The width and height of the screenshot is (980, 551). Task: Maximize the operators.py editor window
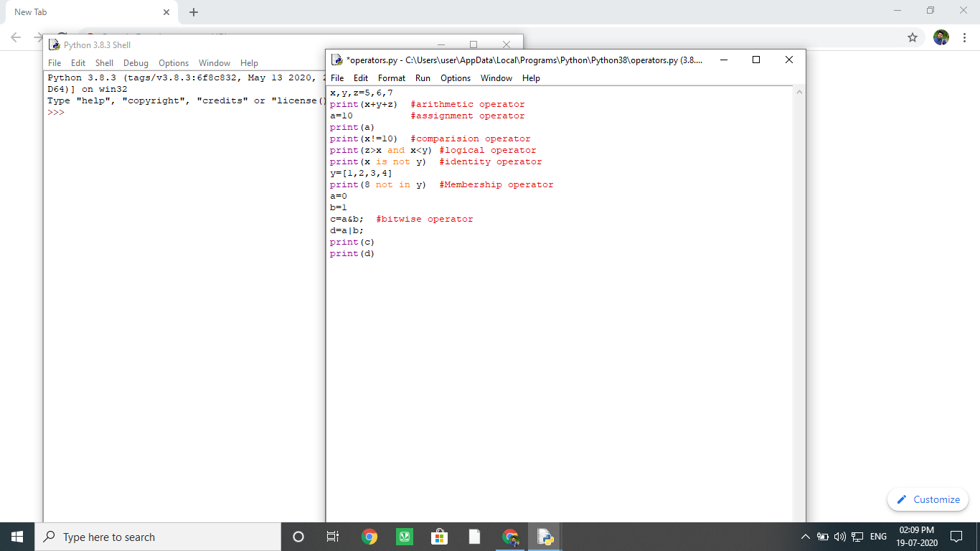[756, 60]
